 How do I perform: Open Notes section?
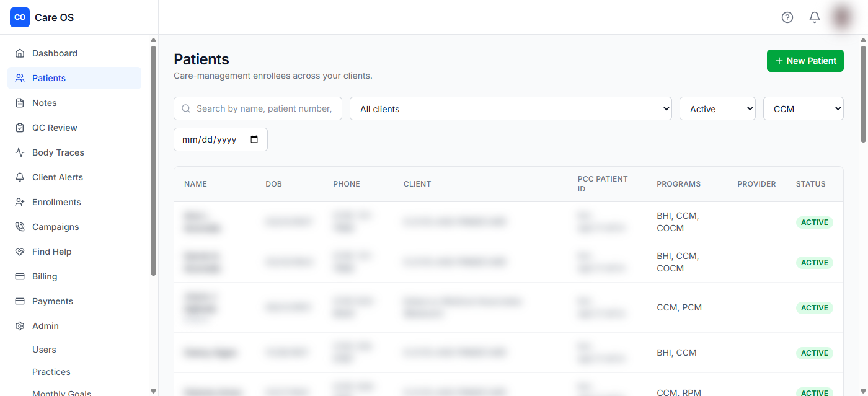point(74,103)
